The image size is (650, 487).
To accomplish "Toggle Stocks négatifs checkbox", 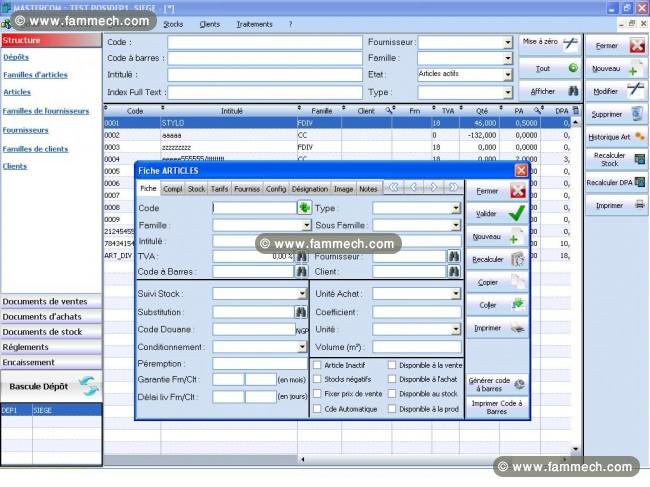I will point(317,379).
